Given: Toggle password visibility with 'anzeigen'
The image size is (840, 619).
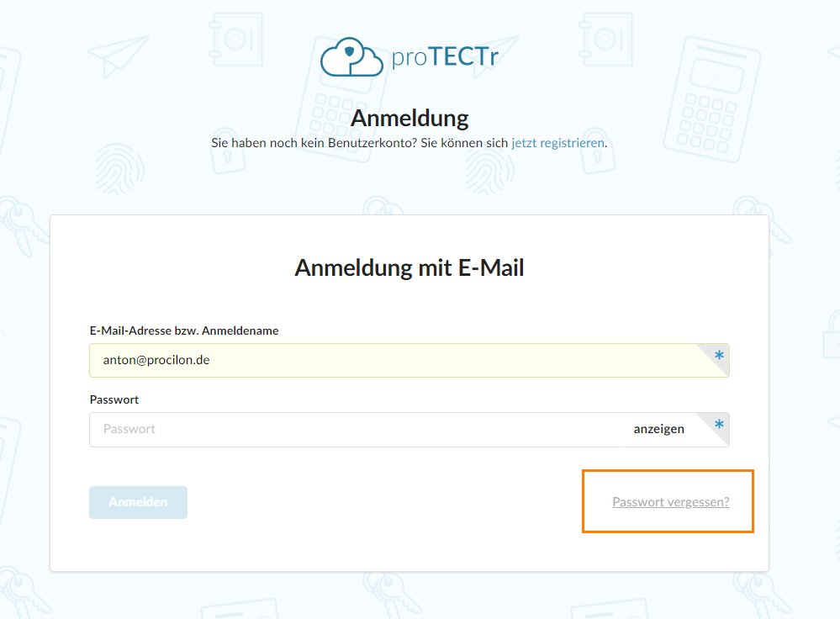Looking at the screenshot, I should (658, 429).
